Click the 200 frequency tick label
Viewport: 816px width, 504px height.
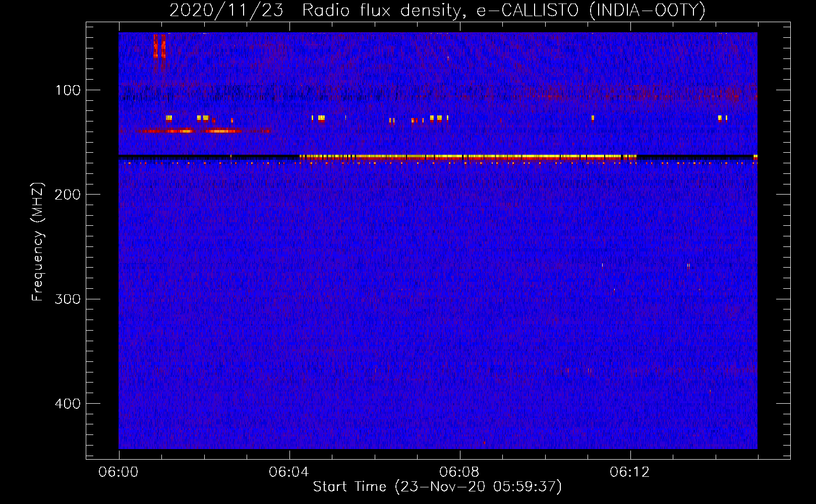[x=68, y=195]
